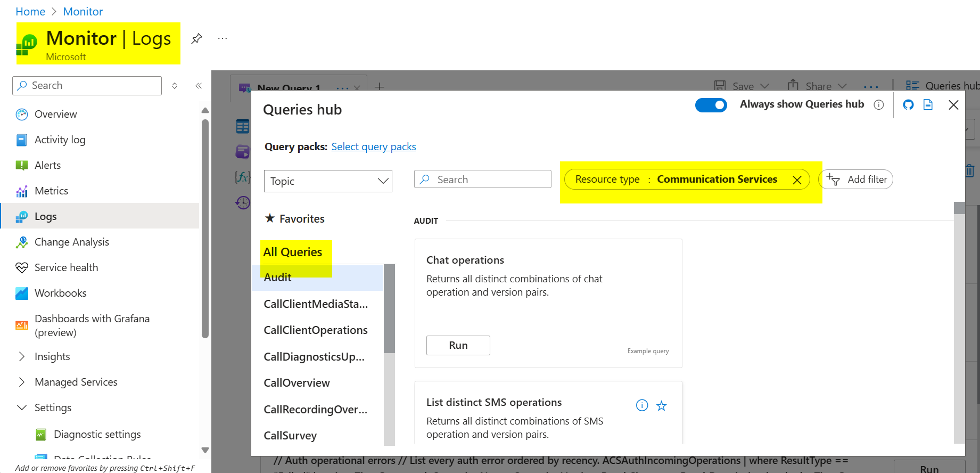Go to Home breadcrumb
Image resolution: width=980 pixels, height=473 pixels.
(x=30, y=12)
